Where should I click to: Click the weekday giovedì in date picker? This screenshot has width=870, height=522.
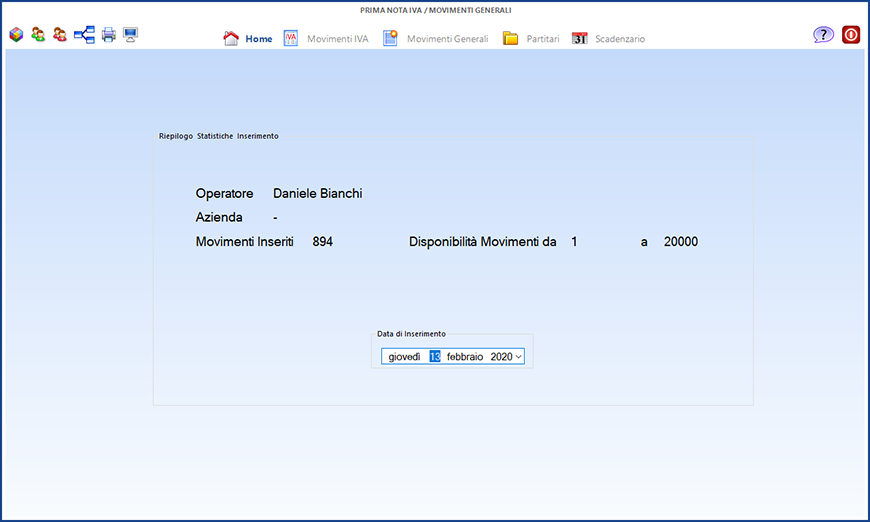tap(404, 357)
